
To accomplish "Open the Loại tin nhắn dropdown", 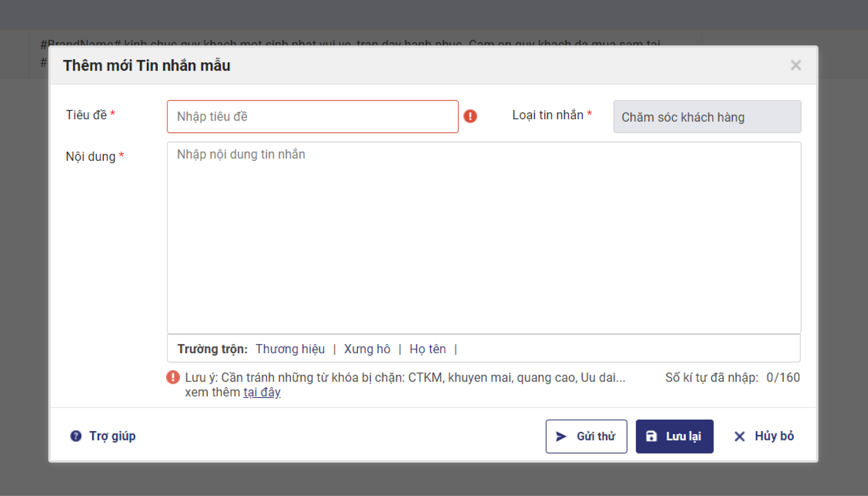I will point(707,117).
